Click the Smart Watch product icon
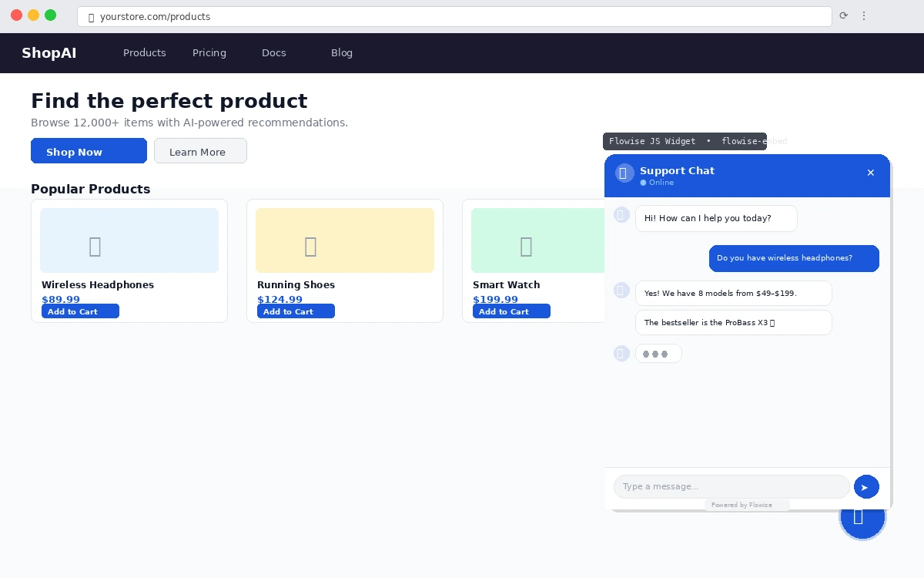The height and width of the screenshot is (578, 924). 526,246
